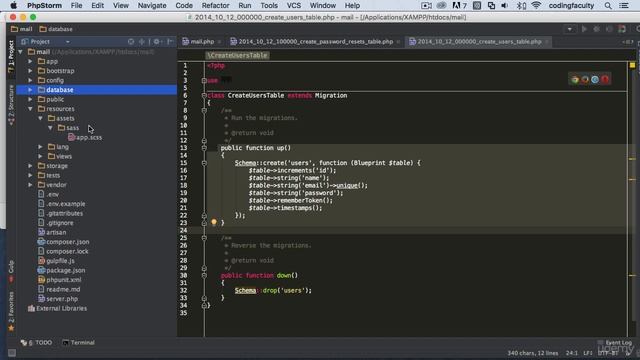Click the yellow inspection indicator at top of gutter
640x360 pixels.
pos(632,65)
